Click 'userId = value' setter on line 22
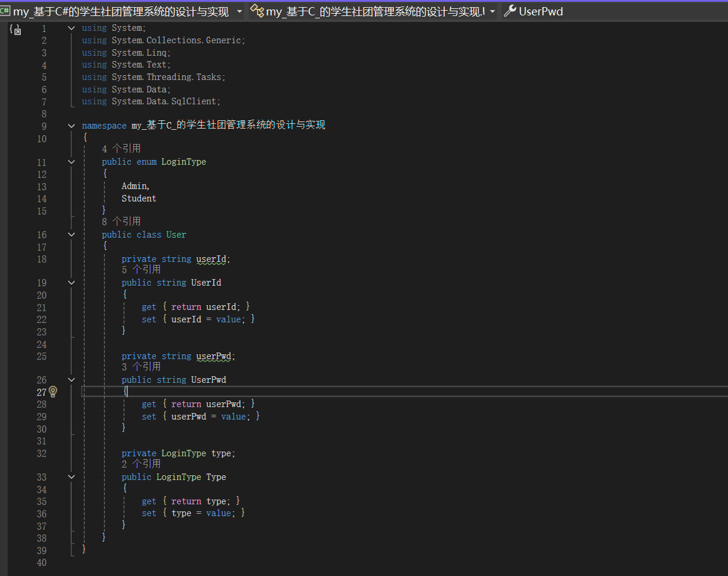The height and width of the screenshot is (576, 728). pyautogui.click(x=206, y=319)
